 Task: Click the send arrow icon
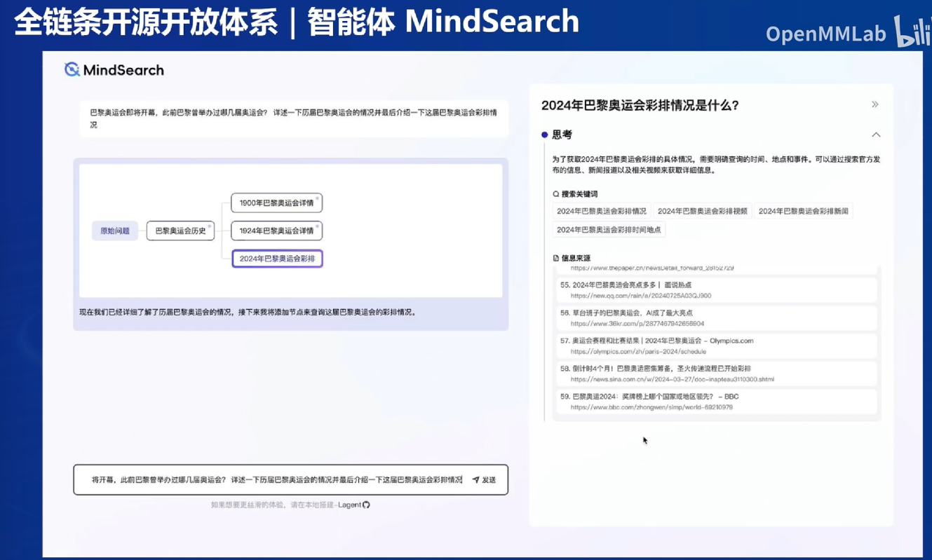click(x=475, y=480)
